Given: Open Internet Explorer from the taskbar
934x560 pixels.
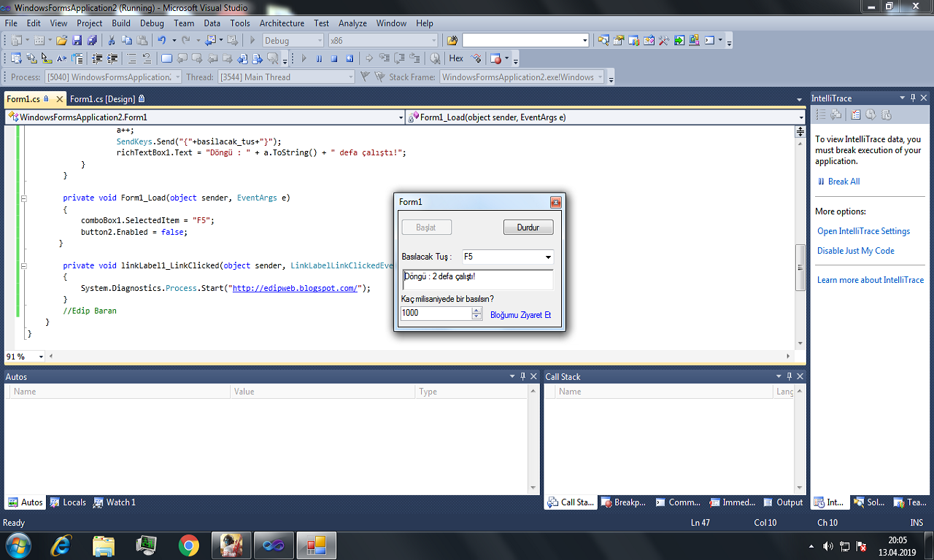Looking at the screenshot, I should 61,545.
